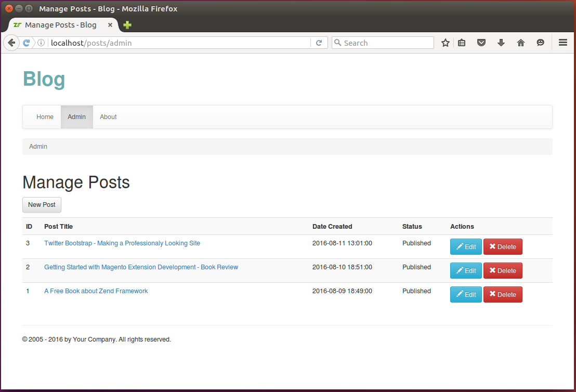The width and height of the screenshot is (576, 392).
Task: Open the Downloads arrow icon
Action: point(501,43)
